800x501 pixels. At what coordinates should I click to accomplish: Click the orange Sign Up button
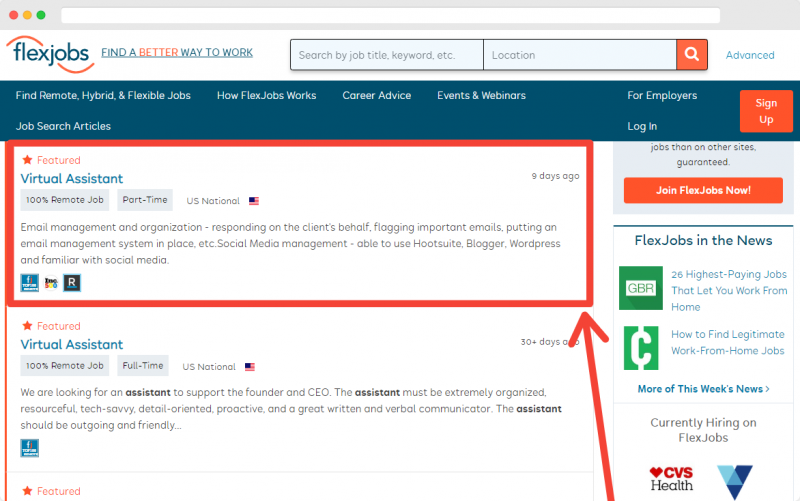click(x=766, y=111)
